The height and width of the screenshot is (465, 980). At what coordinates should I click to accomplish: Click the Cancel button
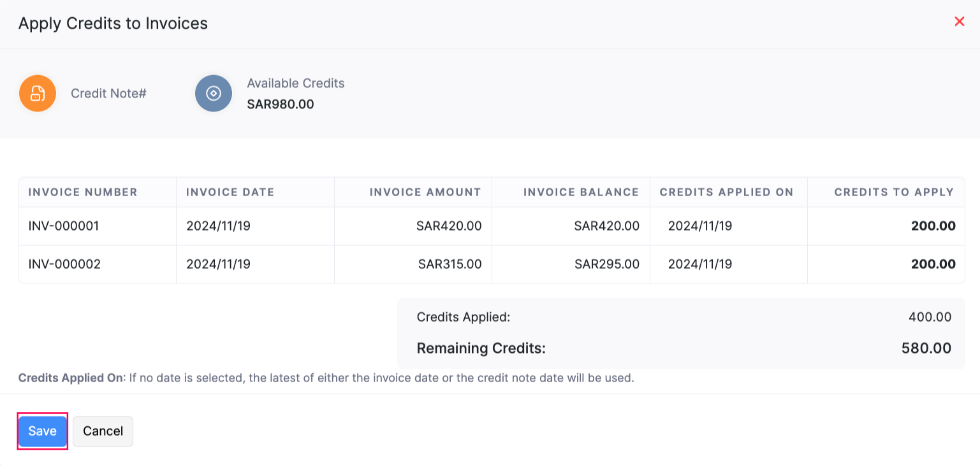click(103, 431)
